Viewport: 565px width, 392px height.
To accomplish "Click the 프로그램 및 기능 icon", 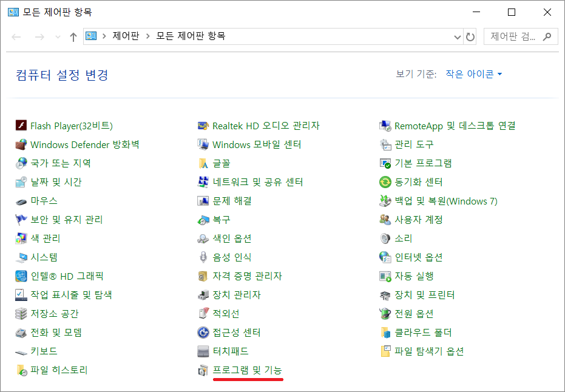I will click(203, 370).
